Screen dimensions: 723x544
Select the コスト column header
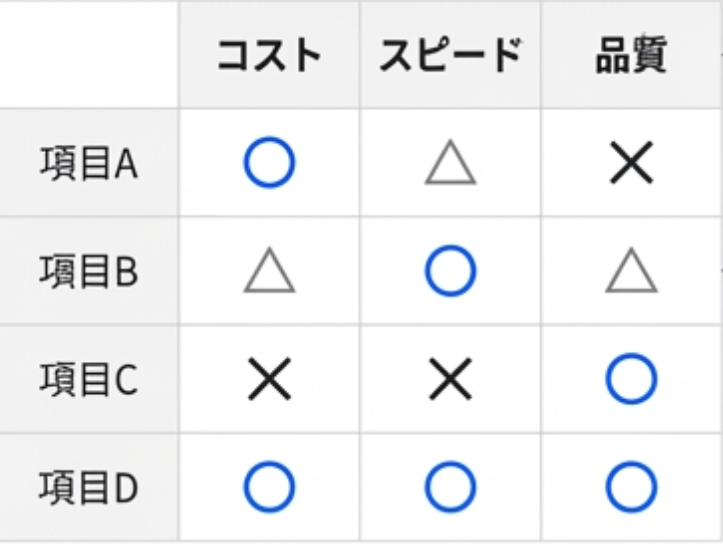269,56
